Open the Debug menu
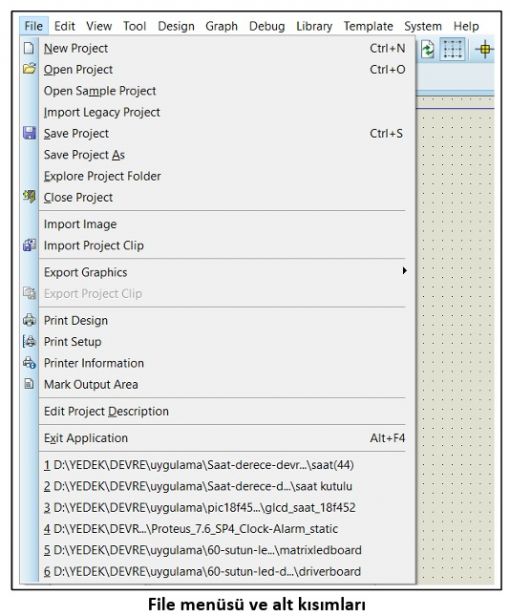Image resolution: width=510 pixels, height=616 pixels. point(267,26)
